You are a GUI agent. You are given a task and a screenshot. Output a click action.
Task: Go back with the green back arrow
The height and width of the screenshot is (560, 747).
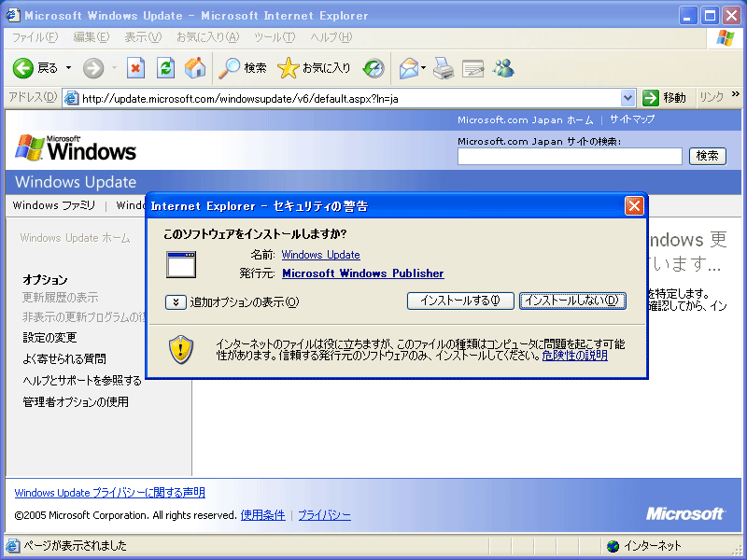(22, 68)
